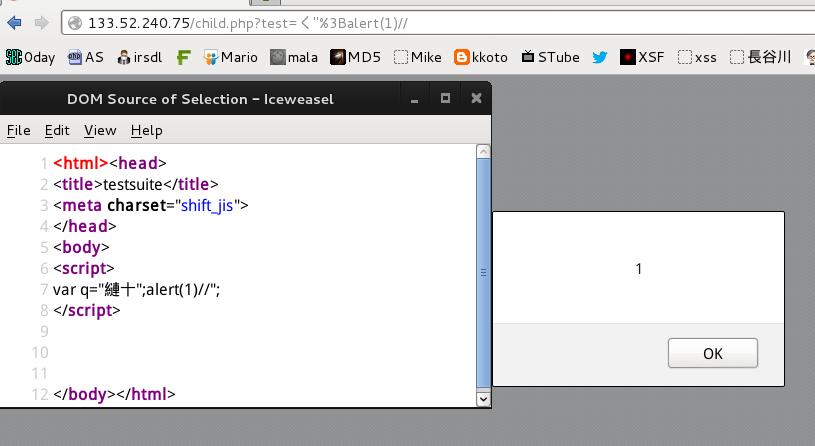Open the AS bookmark
The image size is (815, 446).
(86, 57)
